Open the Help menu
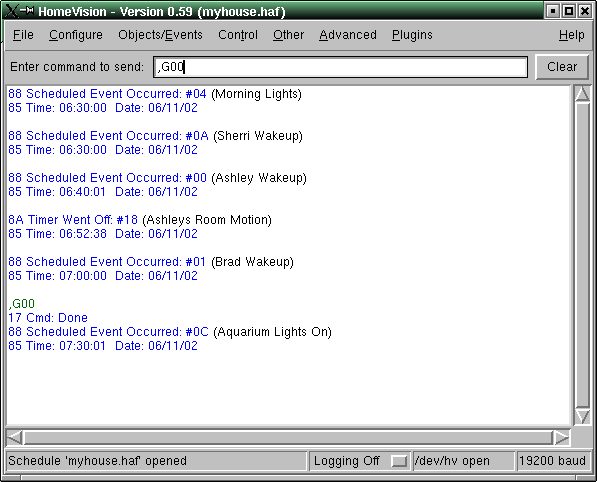Image resolution: width=597 pixels, height=482 pixels. (571, 35)
